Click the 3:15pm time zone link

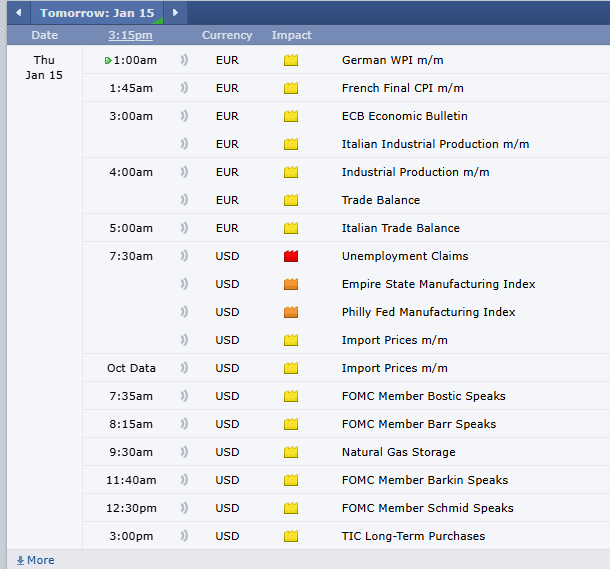tap(131, 35)
